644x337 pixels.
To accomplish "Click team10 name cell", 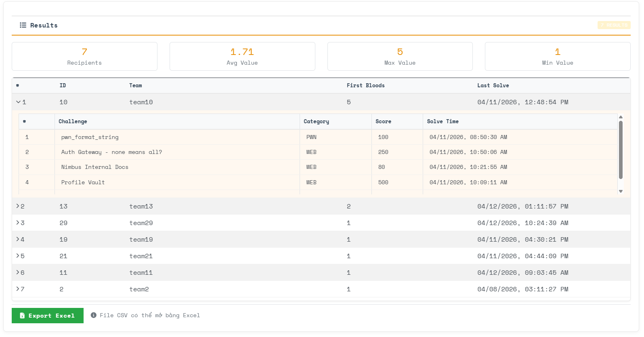I will coord(141,102).
